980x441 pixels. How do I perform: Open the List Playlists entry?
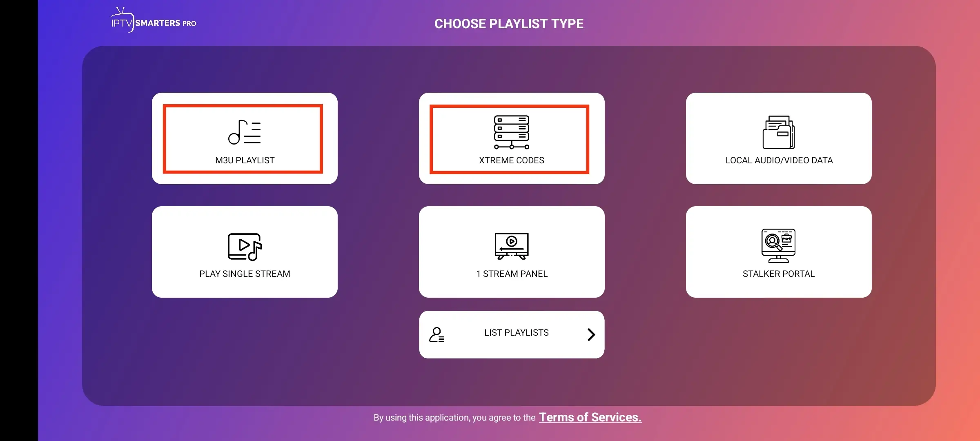pyautogui.click(x=511, y=334)
